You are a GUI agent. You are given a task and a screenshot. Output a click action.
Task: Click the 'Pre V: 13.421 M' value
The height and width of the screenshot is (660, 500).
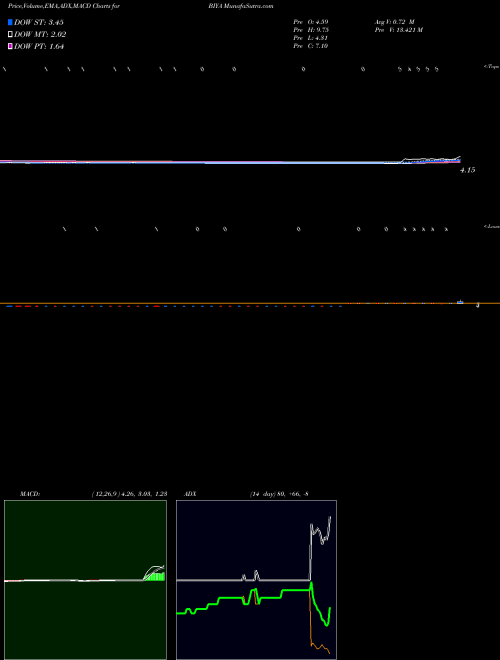(x=399, y=30)
